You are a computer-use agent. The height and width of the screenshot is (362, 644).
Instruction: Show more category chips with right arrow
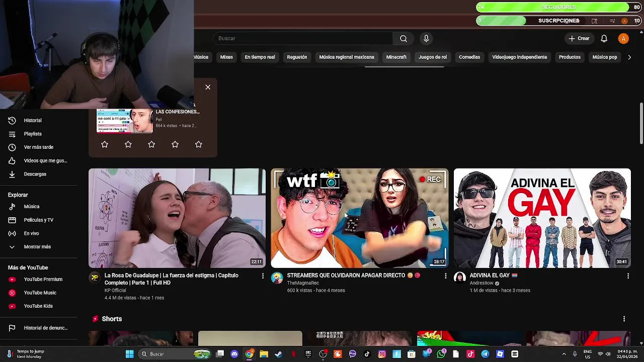pos(629,57)
